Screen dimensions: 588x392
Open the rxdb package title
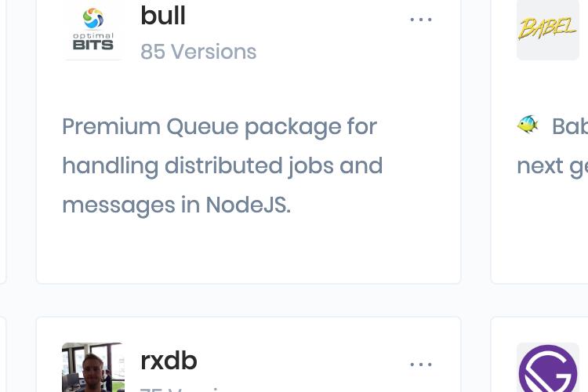169,361
